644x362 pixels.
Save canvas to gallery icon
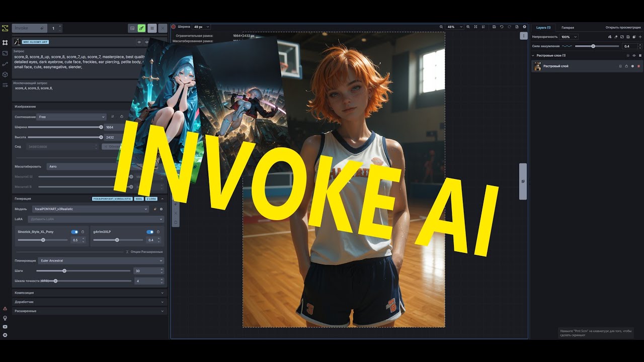click(494, 27)
